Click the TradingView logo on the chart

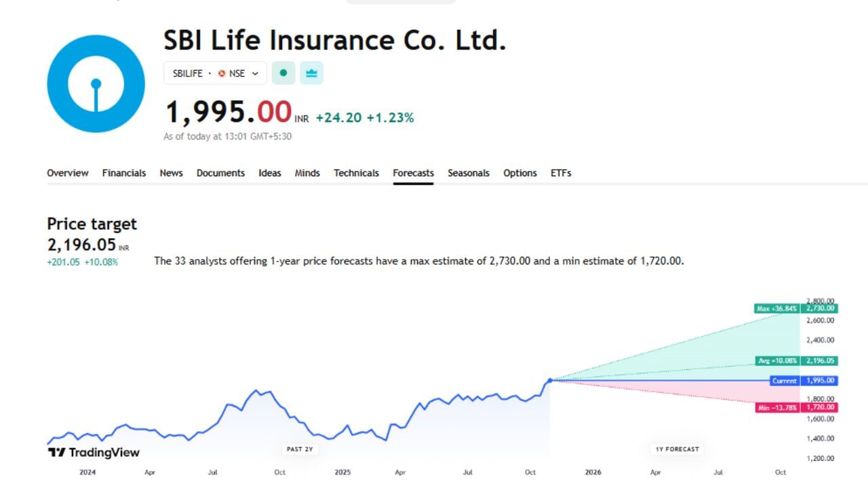point(93,451)
